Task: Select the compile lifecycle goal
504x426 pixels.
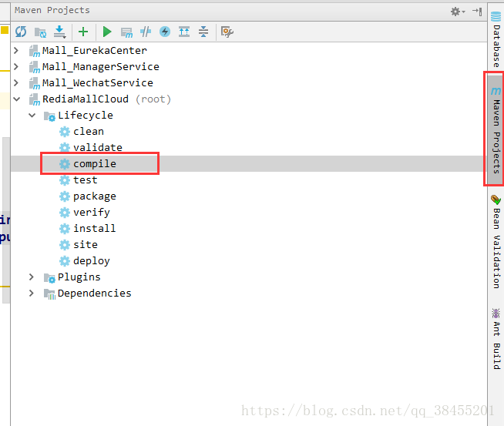Action: [95, 164]
